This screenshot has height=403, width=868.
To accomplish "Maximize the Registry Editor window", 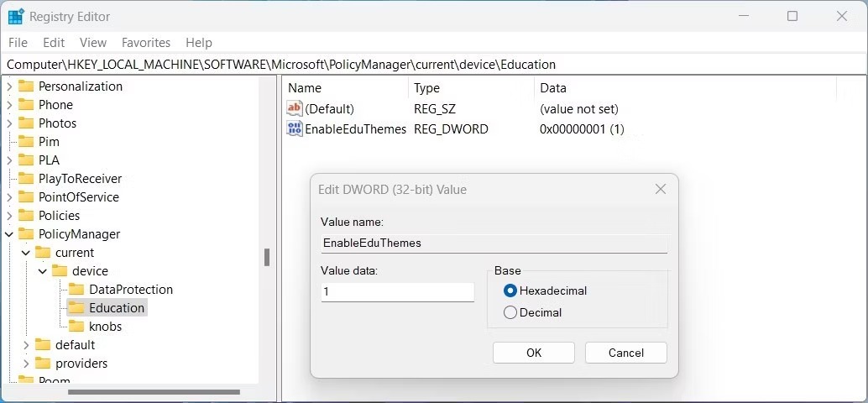I will [x=792, y=16].
